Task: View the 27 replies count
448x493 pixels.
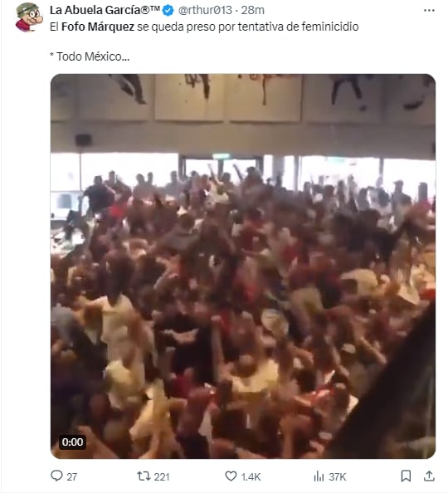Action: coord(72,476)
